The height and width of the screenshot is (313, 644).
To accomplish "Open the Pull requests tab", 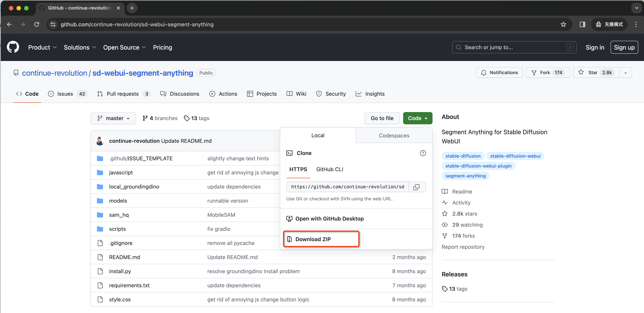I will click(124, 94).
